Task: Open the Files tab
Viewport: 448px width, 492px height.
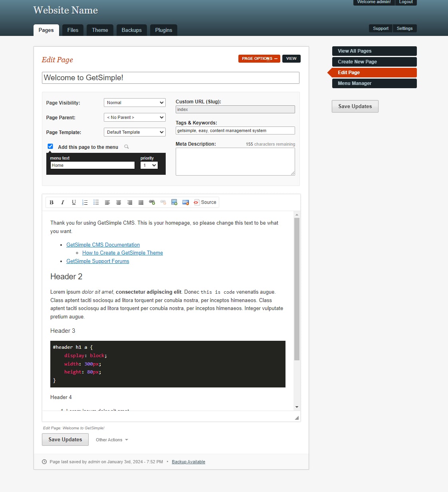Action: (x=73, y=30)
